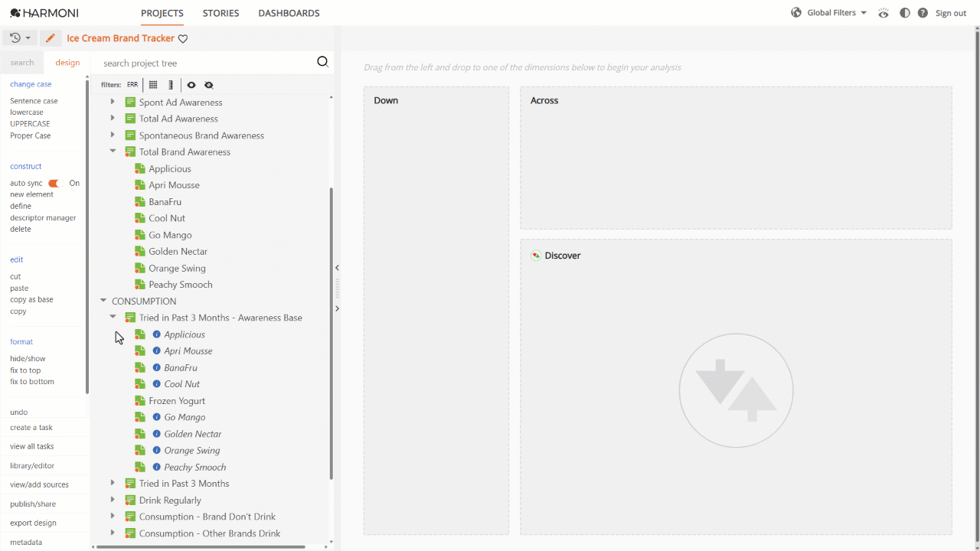Favorite the project with heart icon
Viewport: 980px width, 551px height.
(x=183, y=39)
